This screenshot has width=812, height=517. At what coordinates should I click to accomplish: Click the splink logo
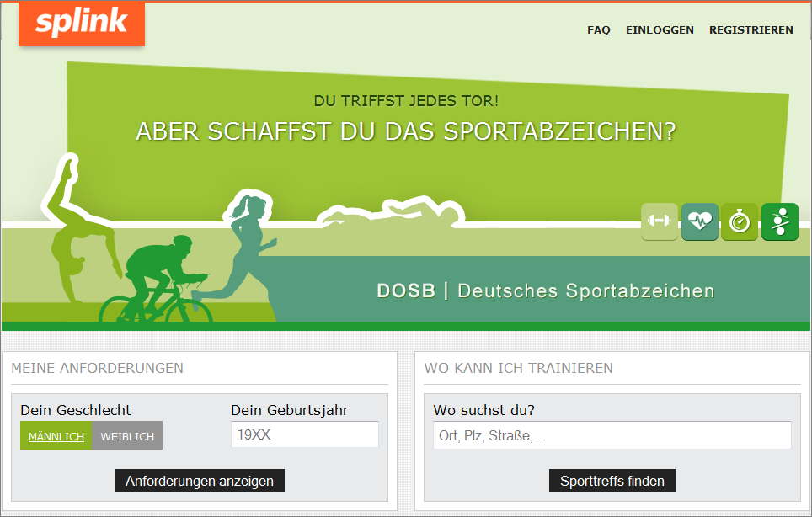pos(82,24)
